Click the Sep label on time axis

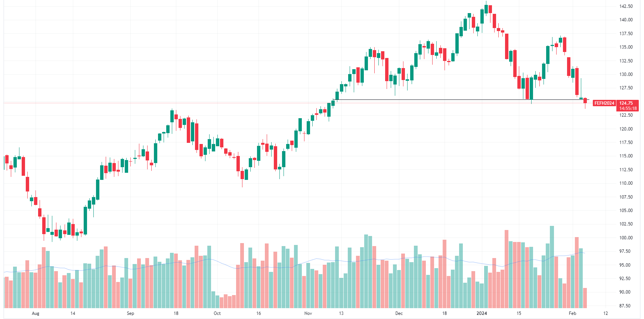[130, 313]
